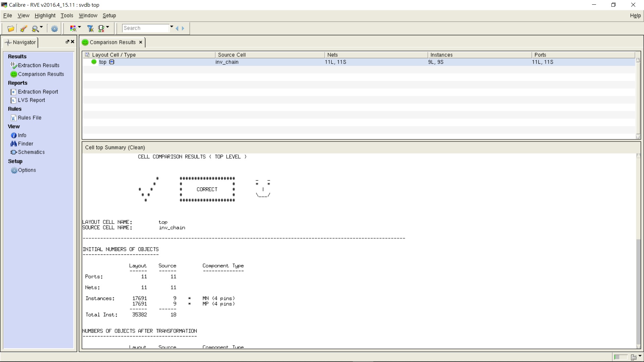This screenshot has width=644, height=362.
Task: Click the Extraction Report document icon
Action: click(x=13, y=92)
